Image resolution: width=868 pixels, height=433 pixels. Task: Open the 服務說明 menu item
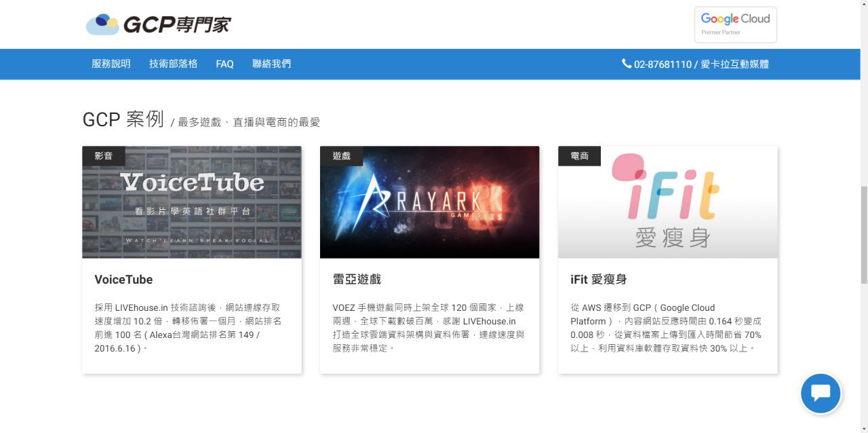point(111,64)
